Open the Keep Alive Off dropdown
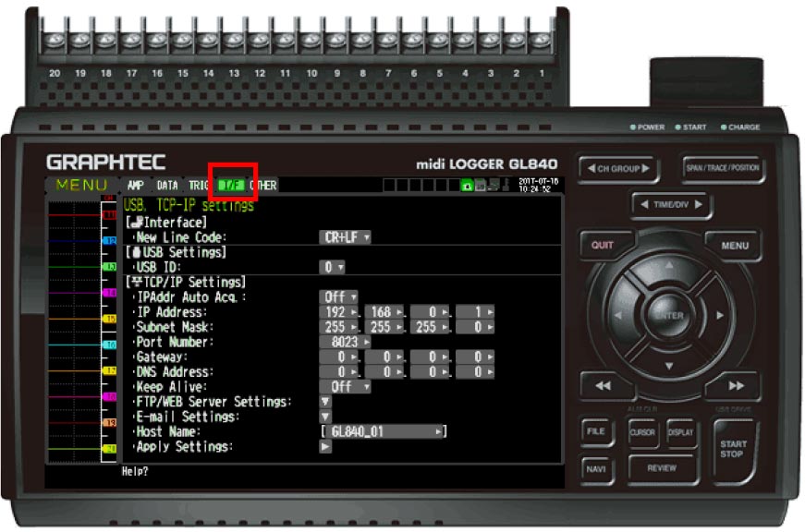 tap(345, 387)
